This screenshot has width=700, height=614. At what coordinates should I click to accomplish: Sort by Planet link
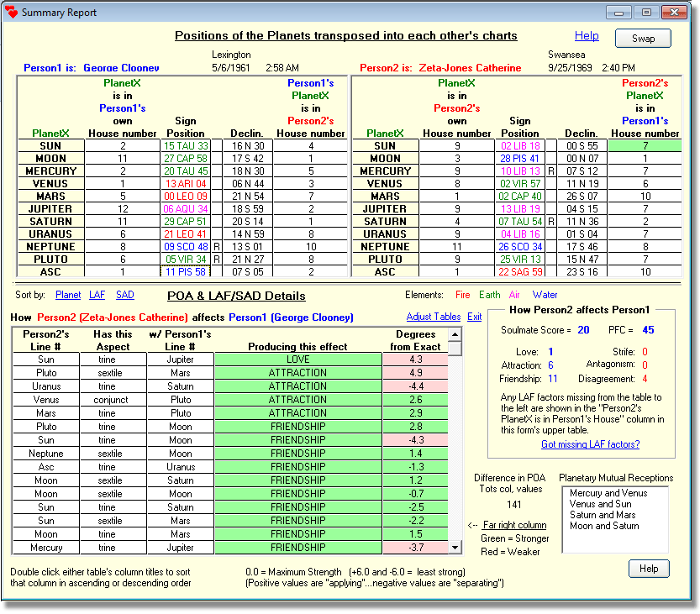point(68,295)
